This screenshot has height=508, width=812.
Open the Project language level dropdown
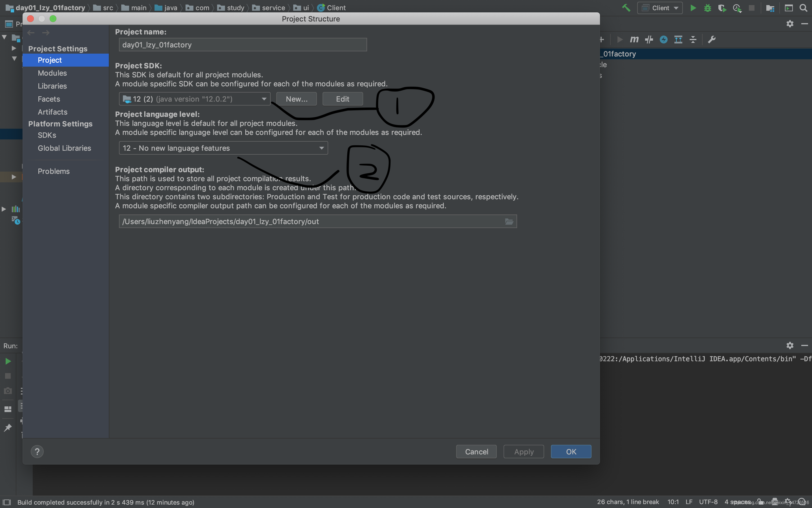pos(224,148)
